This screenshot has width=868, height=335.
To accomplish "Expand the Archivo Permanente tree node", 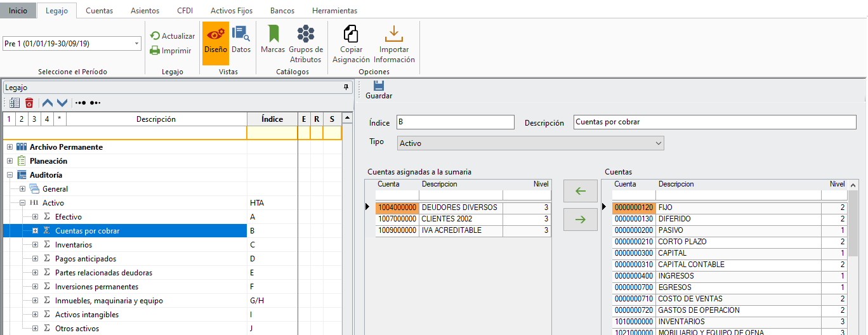I will pos(10,147).
